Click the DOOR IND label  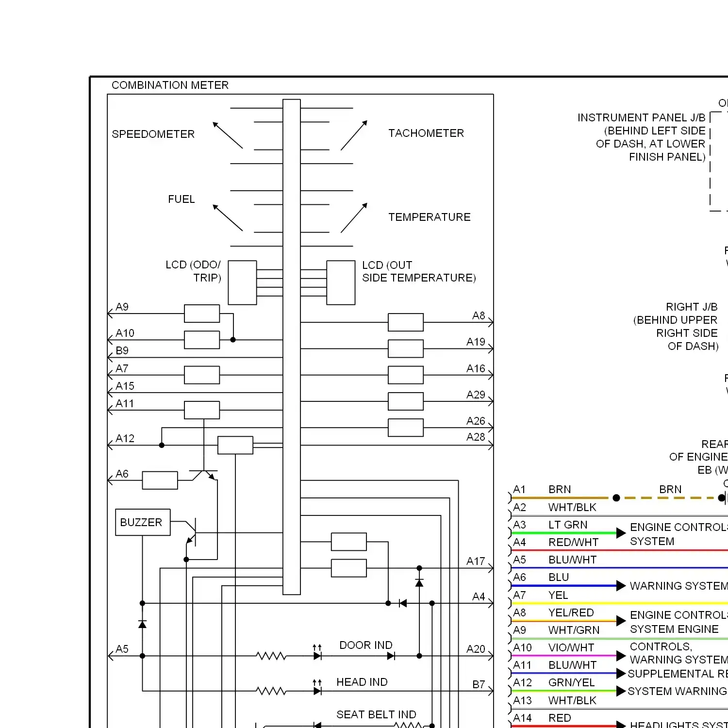point(365,645)
